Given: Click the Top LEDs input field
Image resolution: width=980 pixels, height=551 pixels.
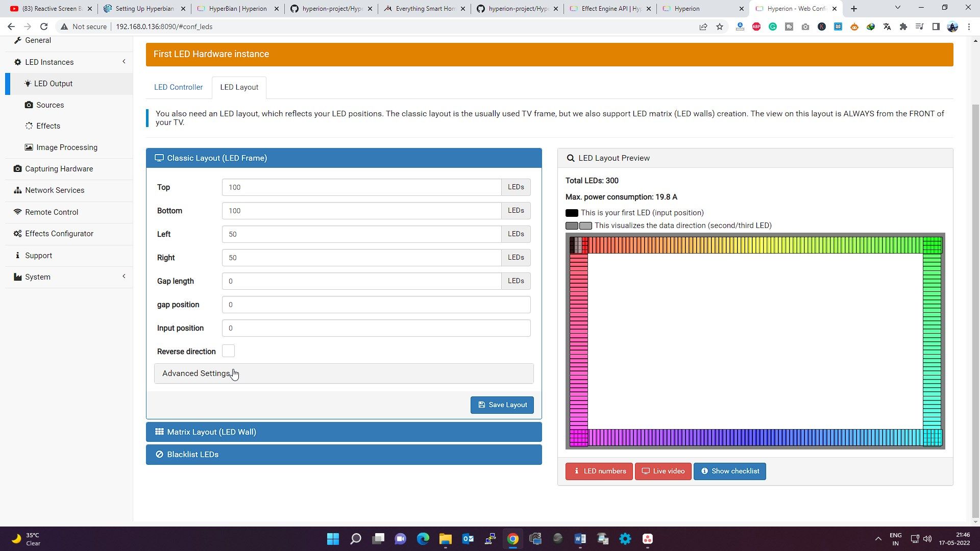Looking at the screenshot, I should click(x=361, y=187).
